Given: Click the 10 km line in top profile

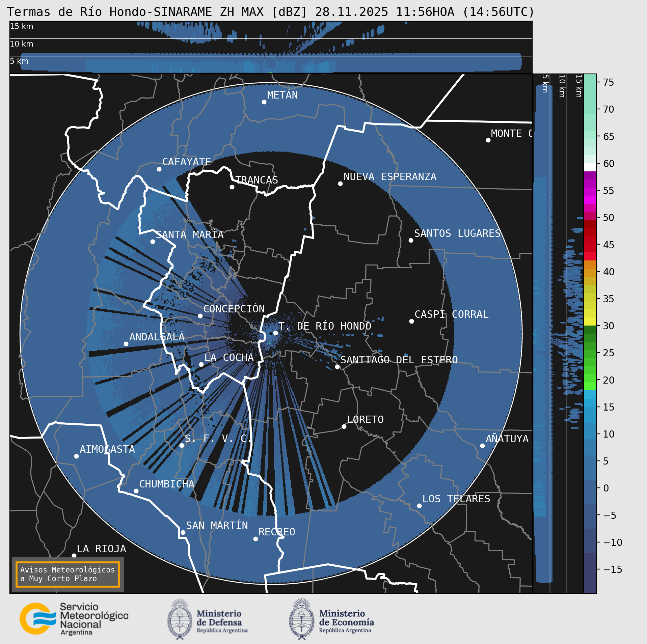Looking at the screenshot, I should [x=270, y=38].
